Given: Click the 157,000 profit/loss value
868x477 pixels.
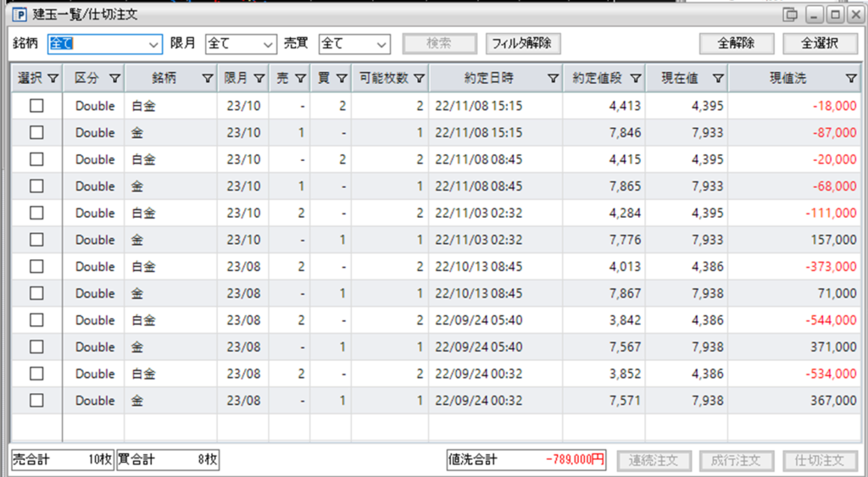Looking at the screenshot, I should pos(833,240).
